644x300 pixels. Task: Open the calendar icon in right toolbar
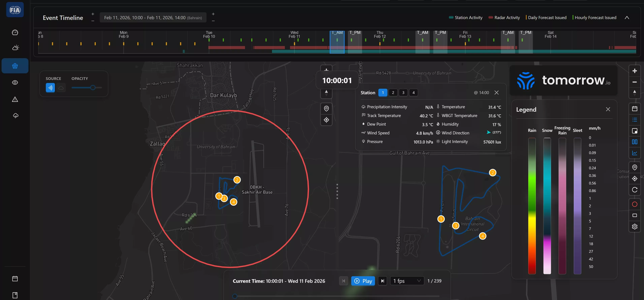click(635, 109)
